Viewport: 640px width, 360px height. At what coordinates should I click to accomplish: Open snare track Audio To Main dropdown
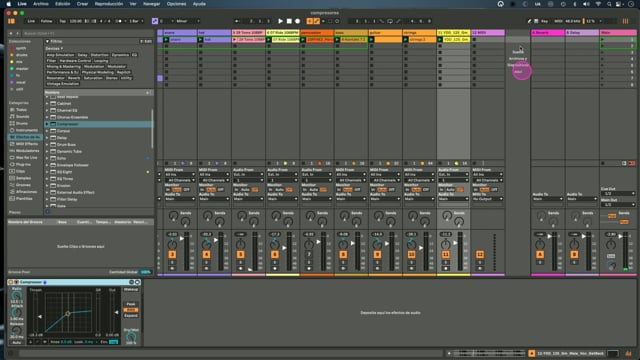(x=180, y=199)
